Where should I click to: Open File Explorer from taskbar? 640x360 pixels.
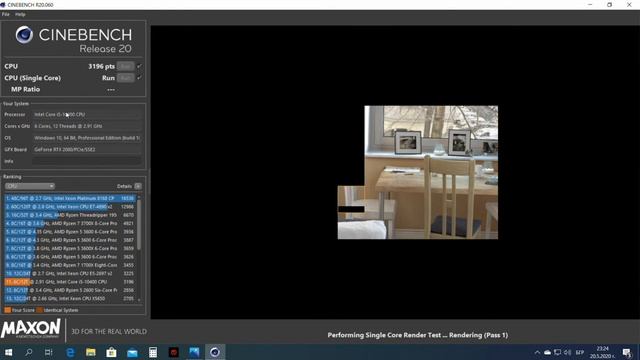(91, 352)
